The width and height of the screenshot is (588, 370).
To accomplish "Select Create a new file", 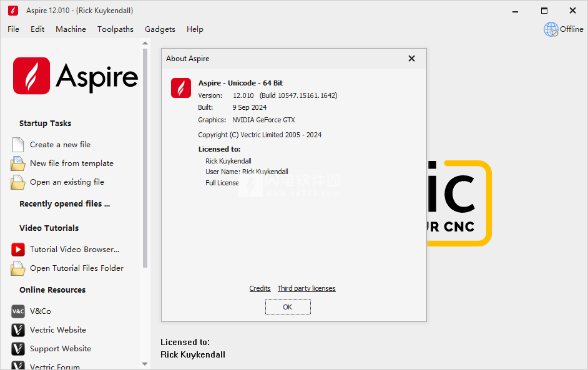I will 61,145.
